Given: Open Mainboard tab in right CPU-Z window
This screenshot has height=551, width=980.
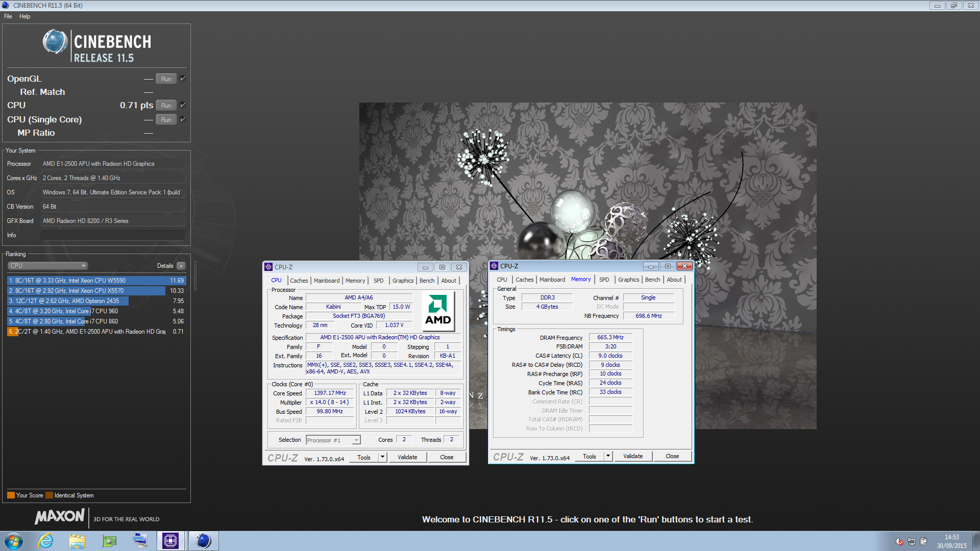Looking at the screenshot, I should (x=552, y=280).
